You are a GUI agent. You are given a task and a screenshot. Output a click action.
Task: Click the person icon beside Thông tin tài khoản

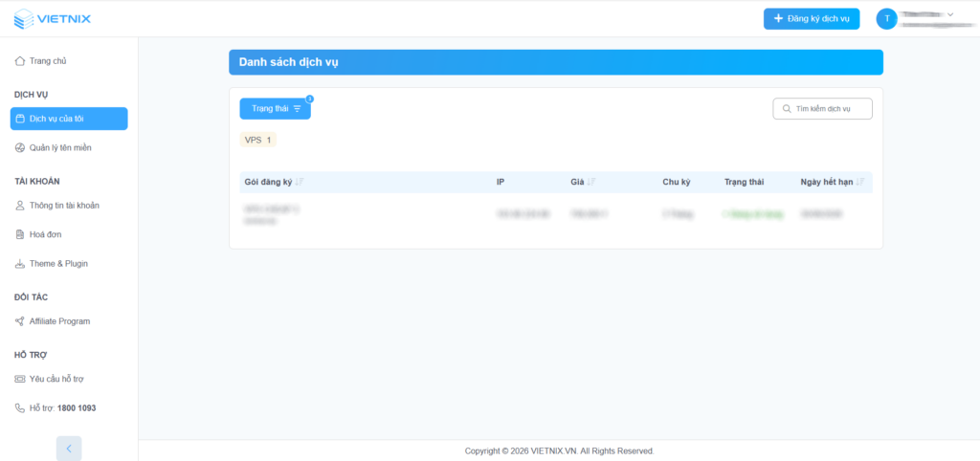point(20,205)
